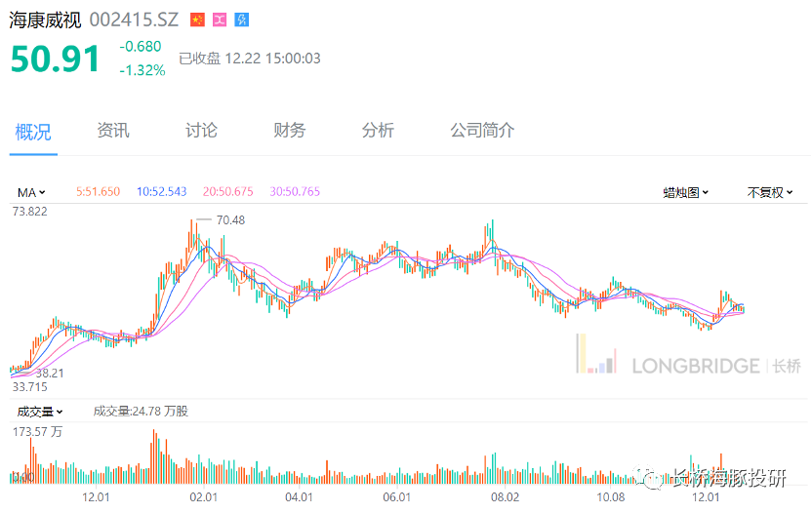Click the 70.48 high price marker
This screenshot has width=812, height=513.
230,220
